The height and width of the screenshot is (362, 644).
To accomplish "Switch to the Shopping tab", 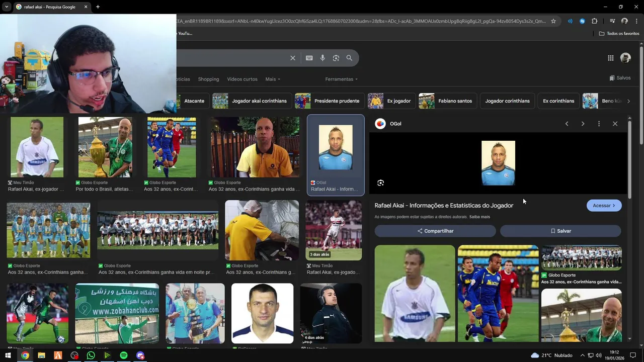I will 208,79.
